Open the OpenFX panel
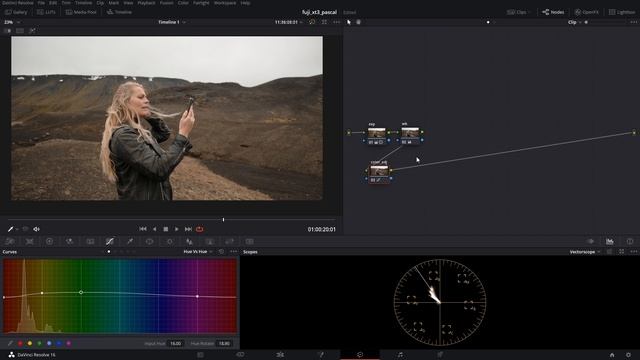 (x=587, y=12)
